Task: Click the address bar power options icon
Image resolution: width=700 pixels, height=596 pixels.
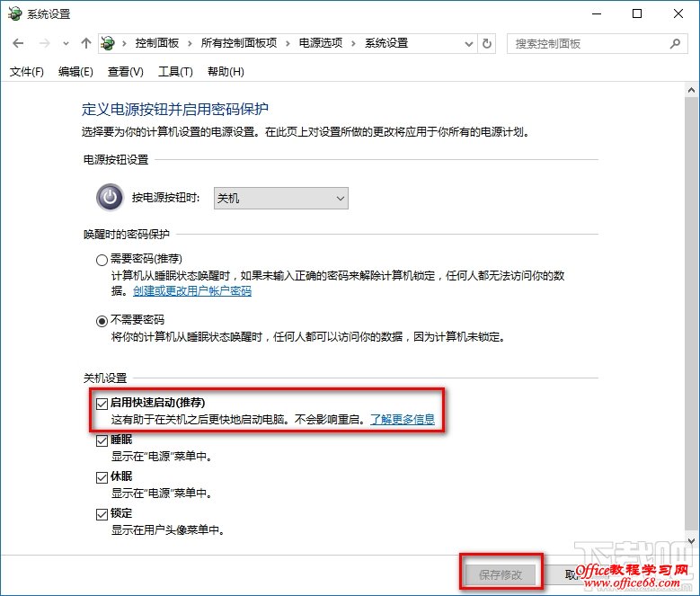Action: [x=108, y=43]
